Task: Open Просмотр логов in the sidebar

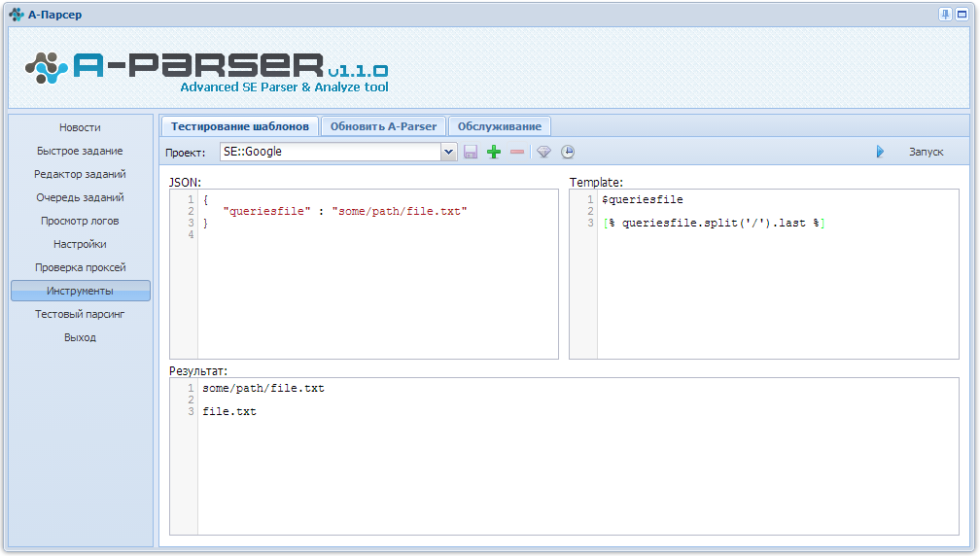Action: (80, 221)
